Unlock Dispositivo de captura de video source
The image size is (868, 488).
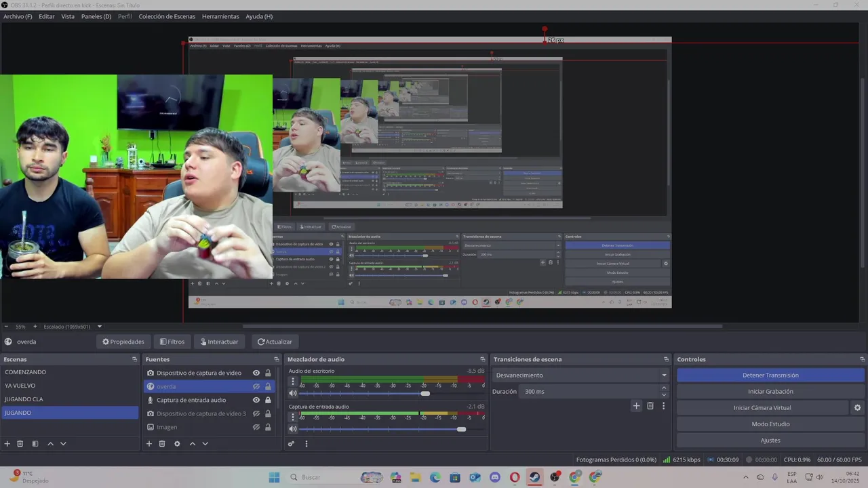(x=268, y=373)
